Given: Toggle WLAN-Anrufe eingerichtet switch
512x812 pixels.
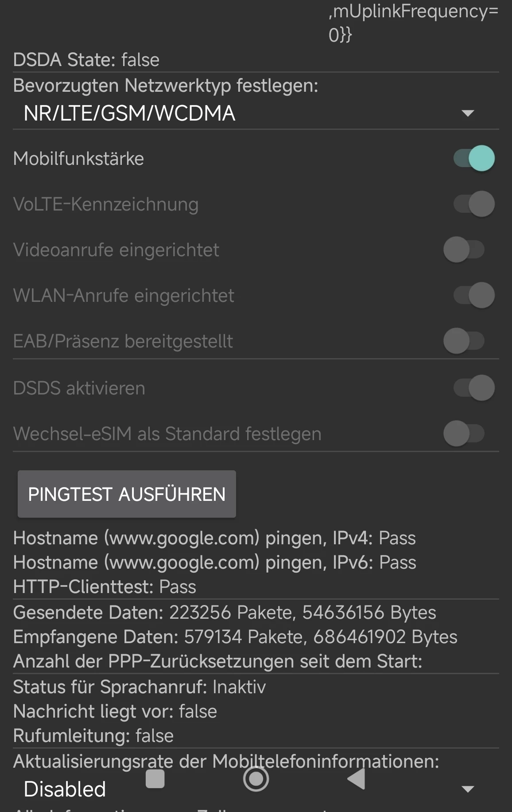Looking at the screenshot, I should tap(473, 295).
